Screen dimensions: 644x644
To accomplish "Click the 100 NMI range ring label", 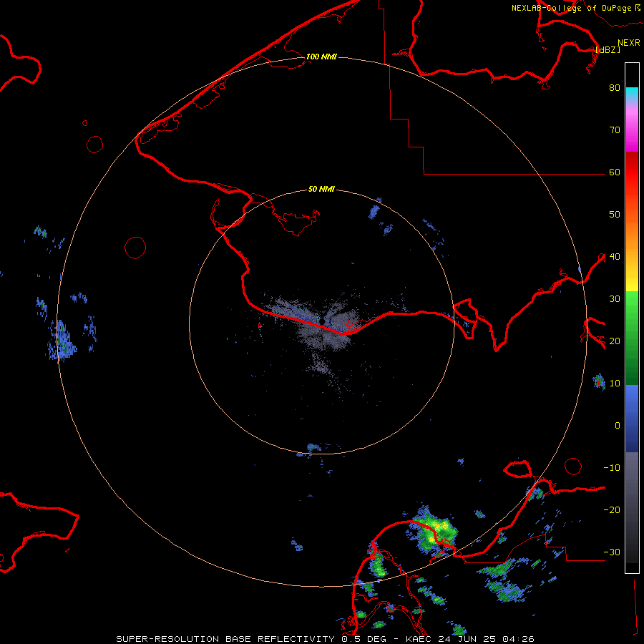I will tap(321, 57).
